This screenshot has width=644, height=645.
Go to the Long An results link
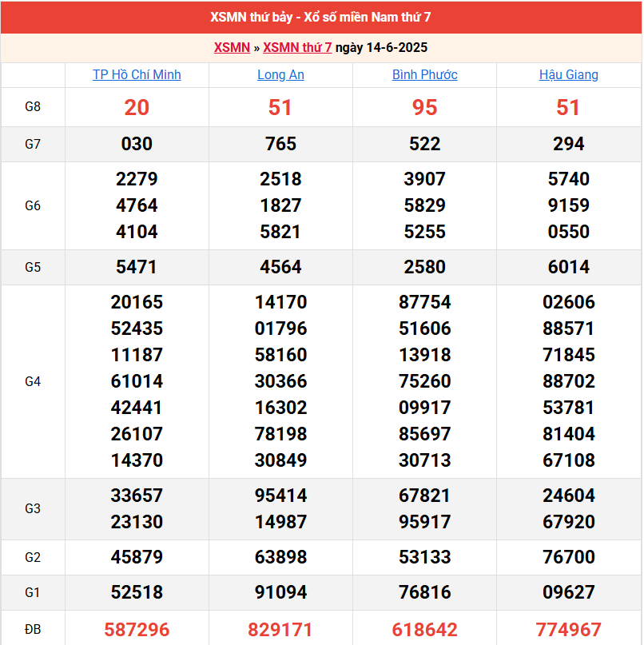(x=280, y=75)
